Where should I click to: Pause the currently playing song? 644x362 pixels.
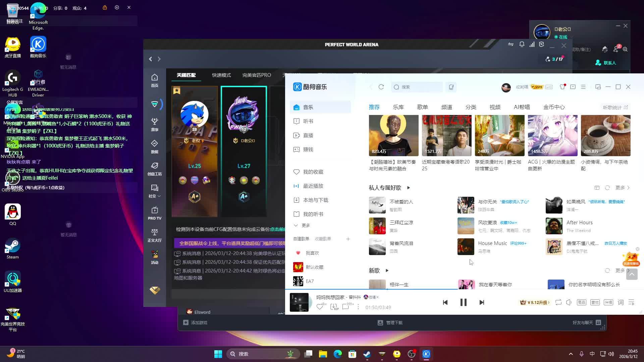[463, 302]
